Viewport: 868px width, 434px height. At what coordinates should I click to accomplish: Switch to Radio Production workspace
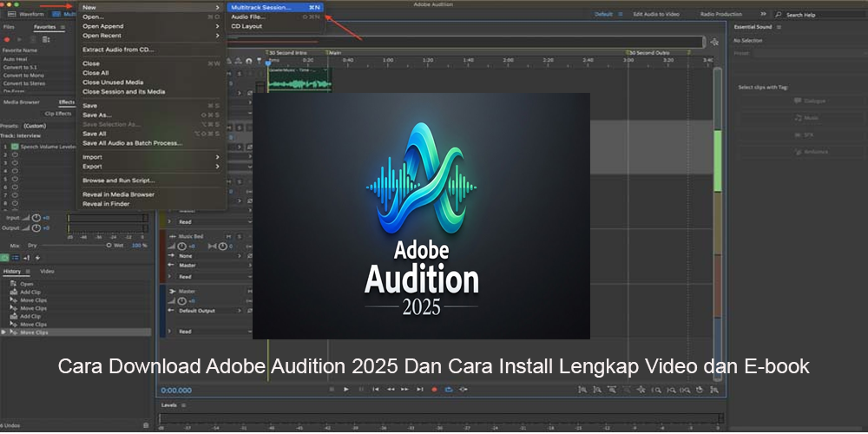click(721, 15)
